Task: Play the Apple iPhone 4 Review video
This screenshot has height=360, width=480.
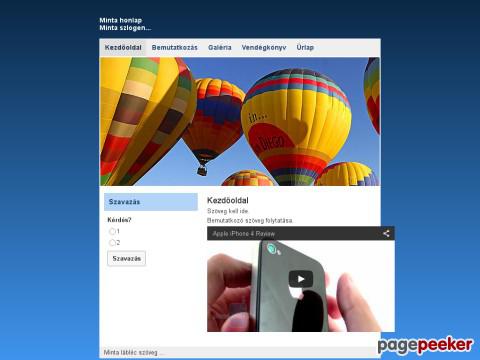Action: [x=301, y=279]
